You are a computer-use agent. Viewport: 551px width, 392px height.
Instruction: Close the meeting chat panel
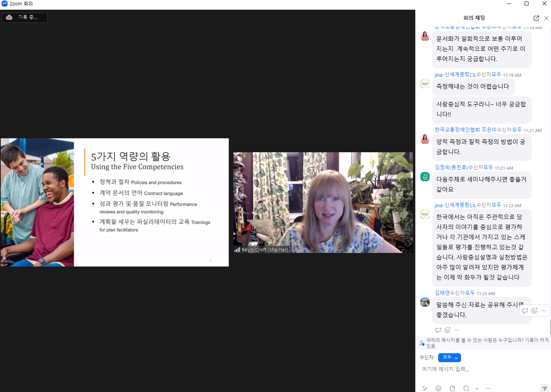pyautogui.click(x=546, y=18)
